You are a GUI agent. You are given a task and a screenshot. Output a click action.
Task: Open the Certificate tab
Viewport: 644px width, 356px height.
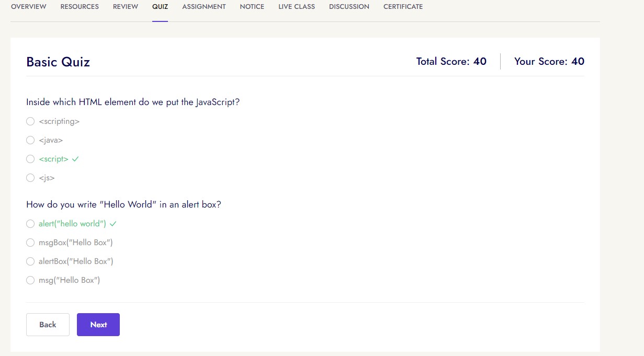point(403,7)
